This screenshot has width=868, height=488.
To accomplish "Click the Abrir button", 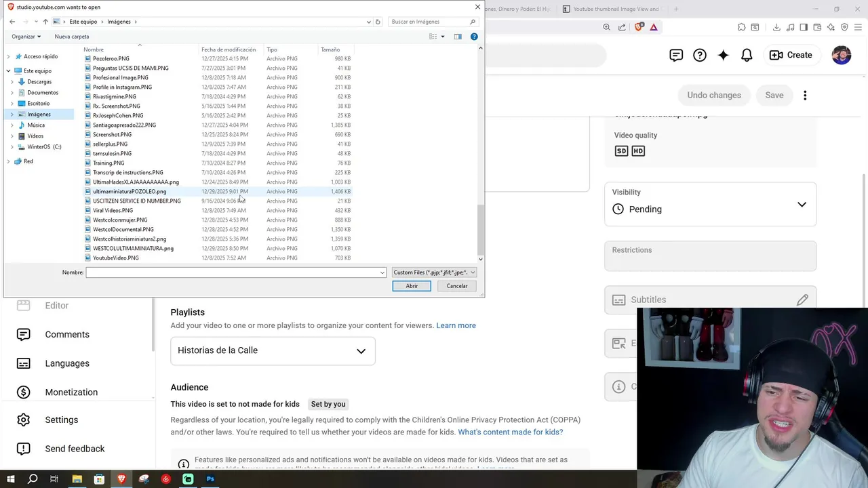I will tap(412, 286).
